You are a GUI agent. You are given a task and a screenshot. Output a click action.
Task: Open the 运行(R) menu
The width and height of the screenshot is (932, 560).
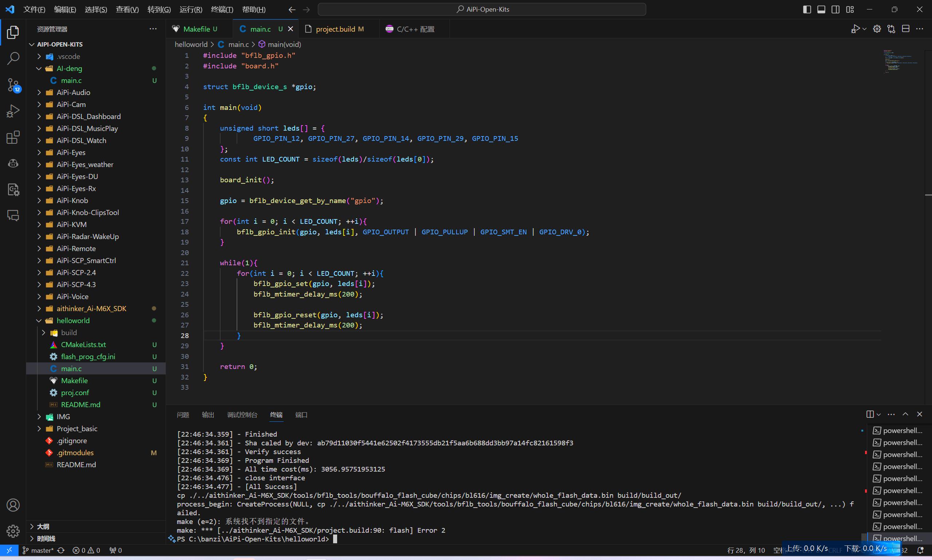point(191,9)
